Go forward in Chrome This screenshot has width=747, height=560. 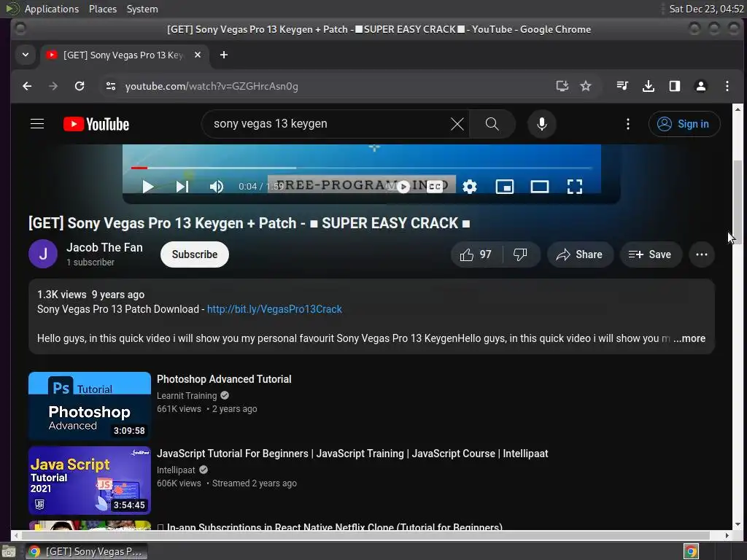coord(53,86)
